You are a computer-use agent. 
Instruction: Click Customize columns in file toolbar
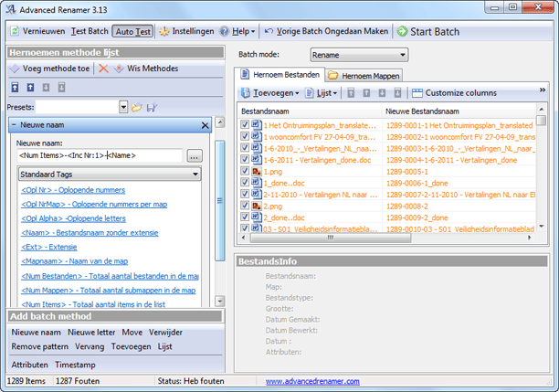(454, 93)
